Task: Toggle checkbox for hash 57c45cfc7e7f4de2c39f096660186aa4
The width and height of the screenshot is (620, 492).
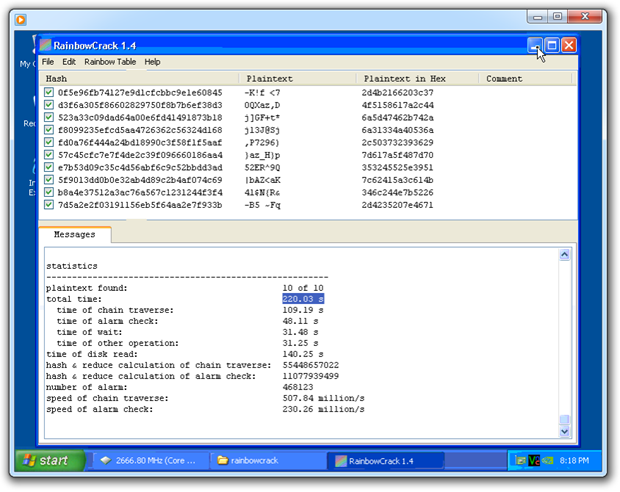Action: [49, 155]
